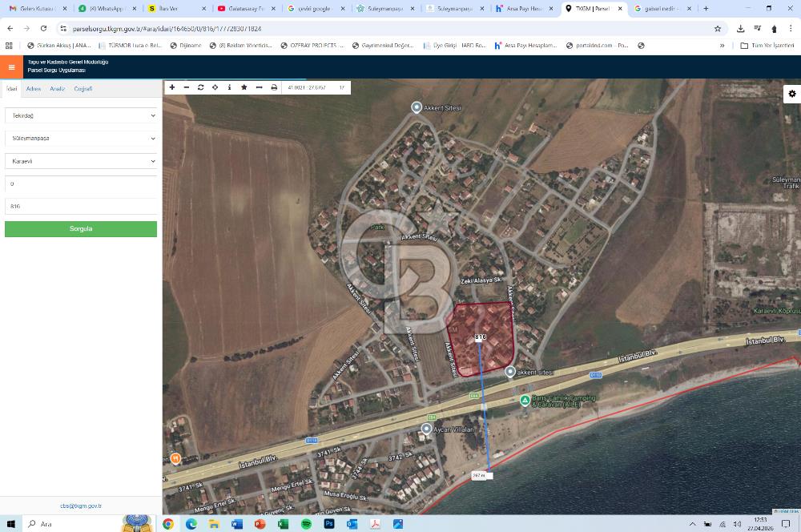Open the cbs@tkgm.gov.tr link

point(80,506)
